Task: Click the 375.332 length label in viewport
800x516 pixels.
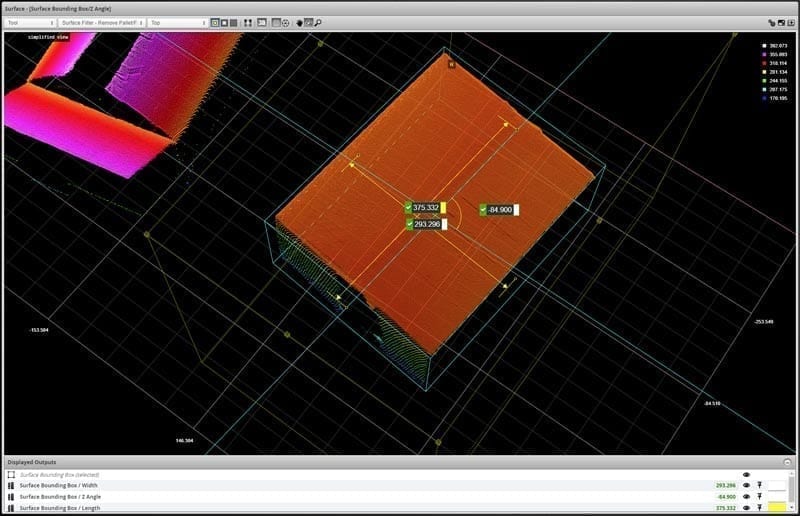Action: click(x=426, y=208)
